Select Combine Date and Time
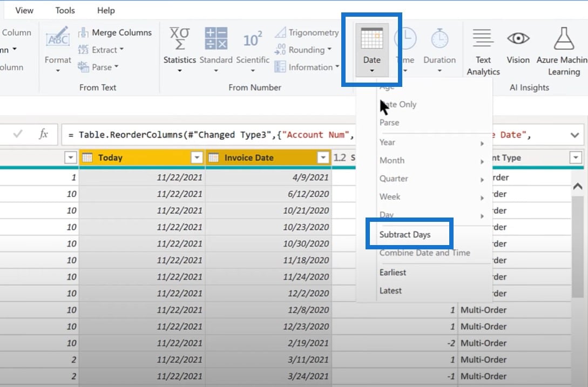Screen dimensions: 588x387 [424, 253]
